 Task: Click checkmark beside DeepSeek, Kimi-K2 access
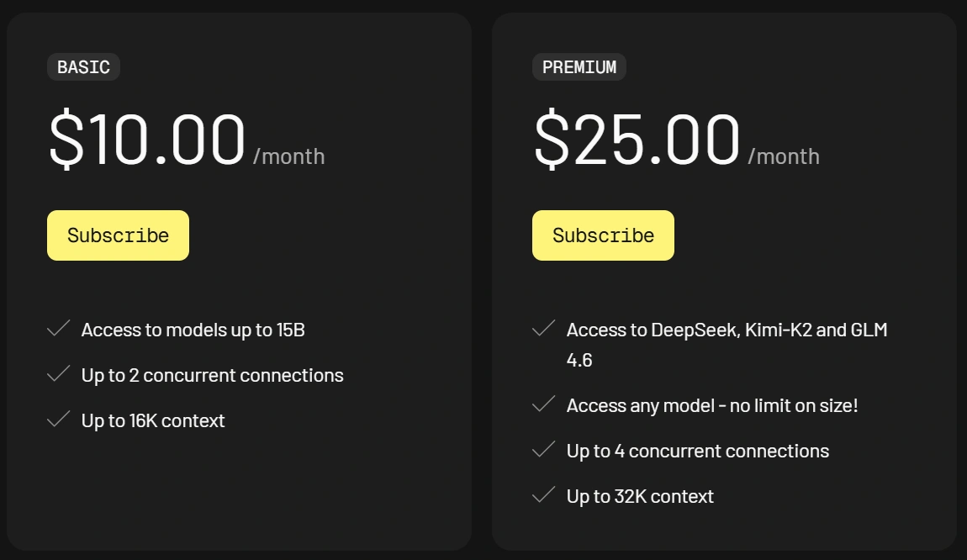[x=543, y=329]
